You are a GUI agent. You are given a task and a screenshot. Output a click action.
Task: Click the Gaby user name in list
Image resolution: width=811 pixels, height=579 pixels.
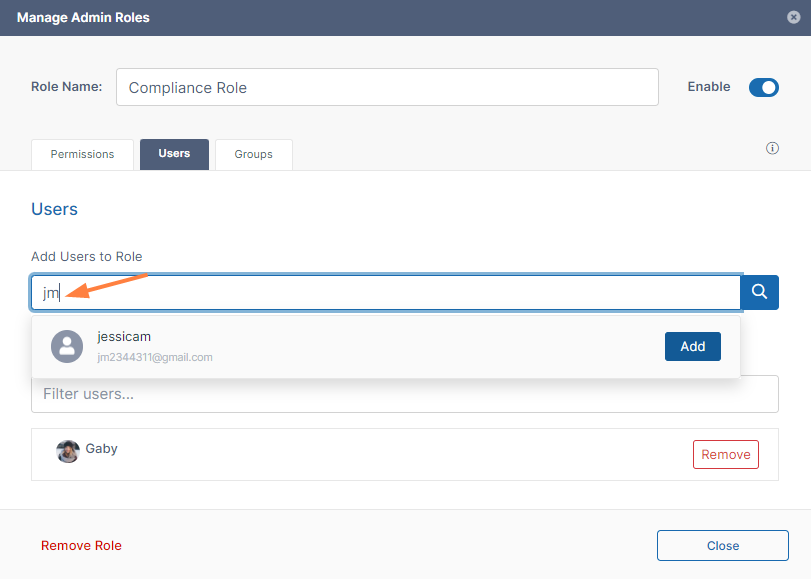[101, 448]
